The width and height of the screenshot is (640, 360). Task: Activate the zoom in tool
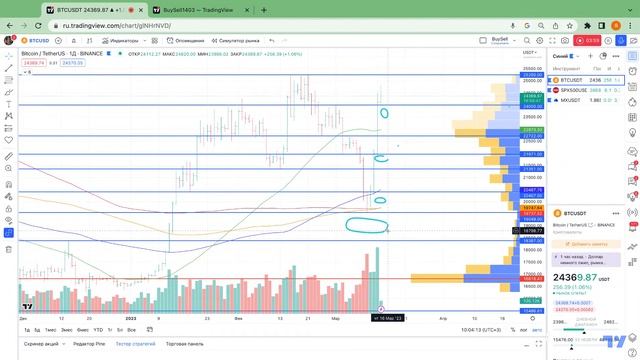pos(9,169)
